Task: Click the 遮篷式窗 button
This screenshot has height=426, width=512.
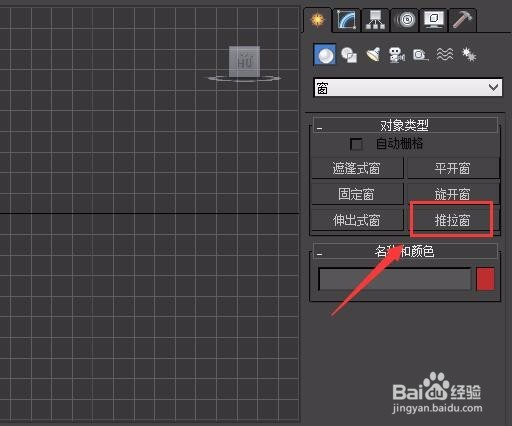Action: 357,168
